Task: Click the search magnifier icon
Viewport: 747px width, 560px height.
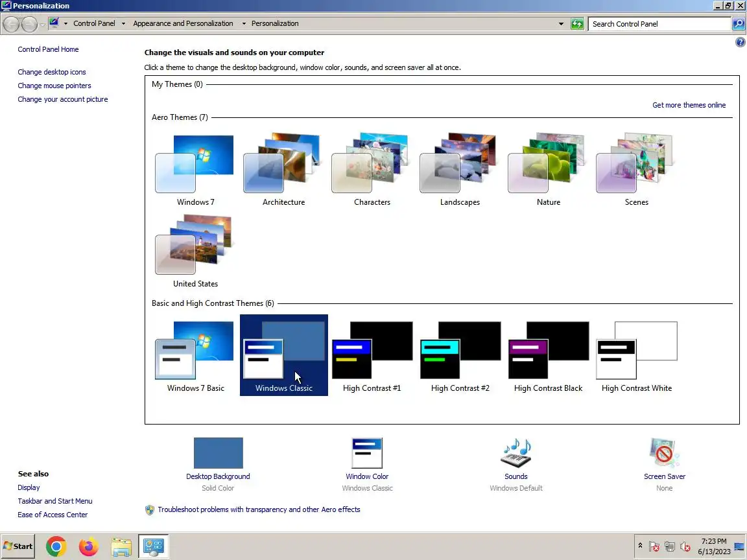Action: 739,24
